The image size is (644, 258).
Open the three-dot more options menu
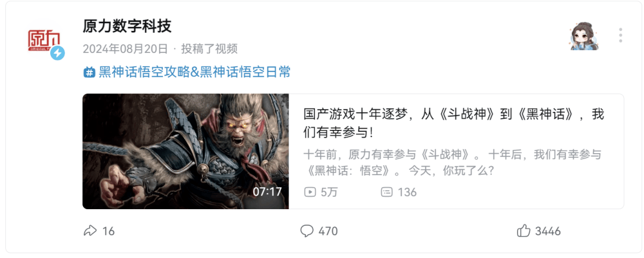point(620,35)
